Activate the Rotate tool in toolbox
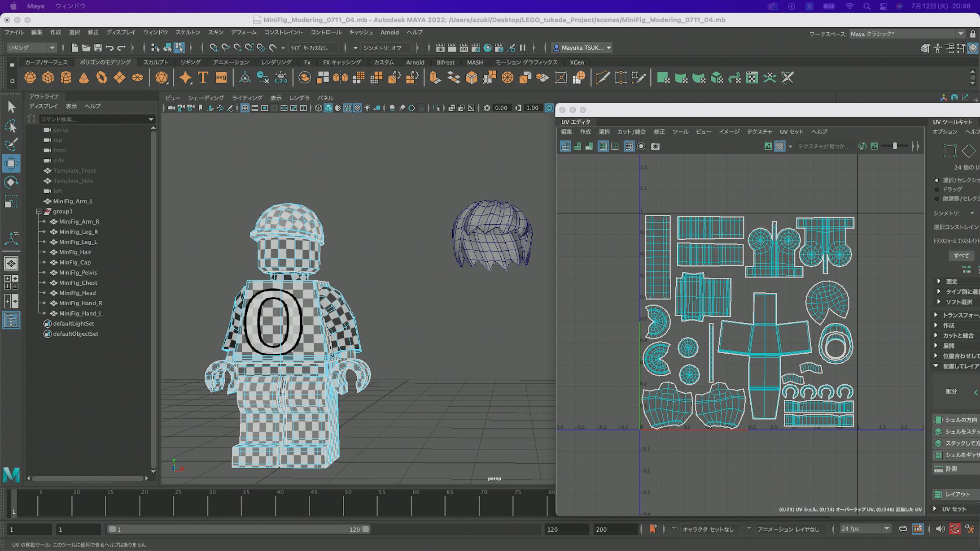This screenshot has height=551, width=980. click(x=11, y=182)
